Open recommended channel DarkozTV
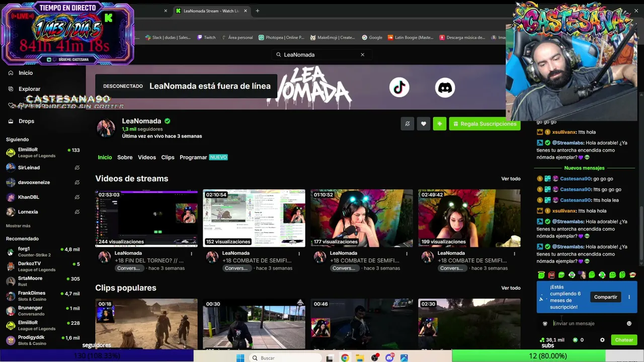Viewport: 644px width, 362px height. pyautogui.click(x=43, y=266)
